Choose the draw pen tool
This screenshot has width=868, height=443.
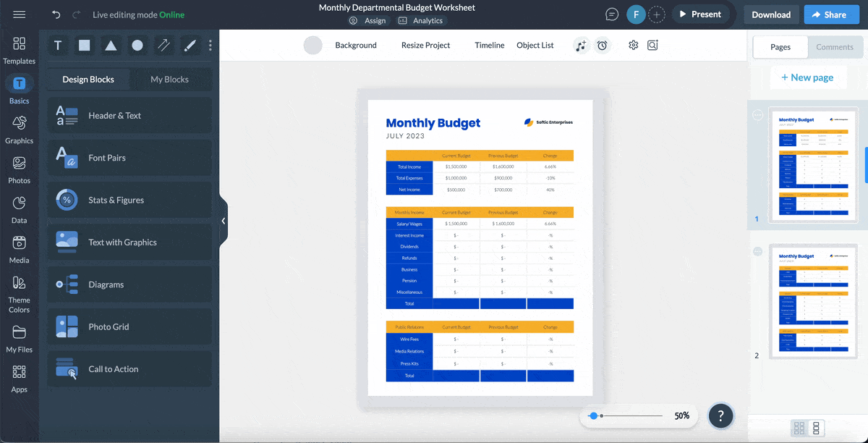pyautogui.click(x=163, y=45)
